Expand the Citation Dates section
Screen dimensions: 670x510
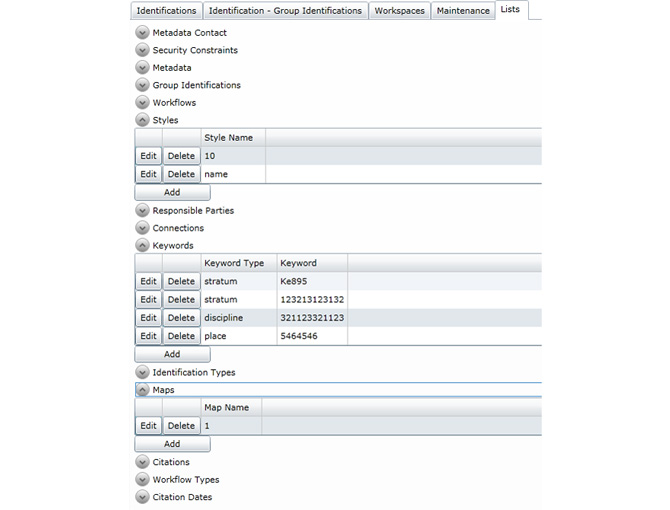pyautogui.click(x=142, y=497)
